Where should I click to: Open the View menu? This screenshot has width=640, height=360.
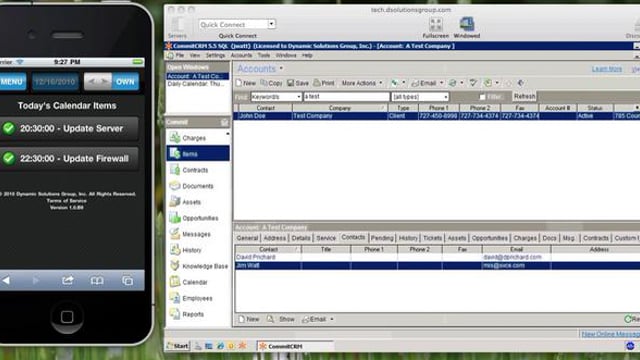click(195, 55)
